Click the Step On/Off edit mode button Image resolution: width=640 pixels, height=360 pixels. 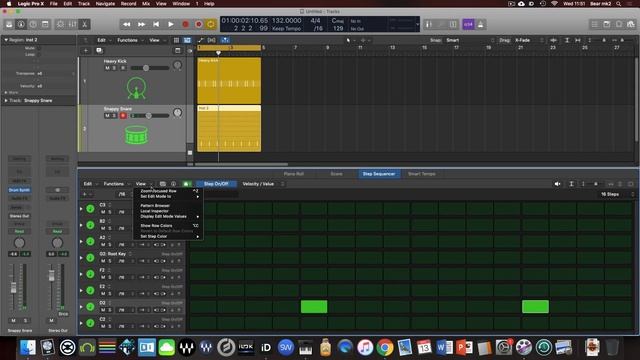click(x=216, y=184)
